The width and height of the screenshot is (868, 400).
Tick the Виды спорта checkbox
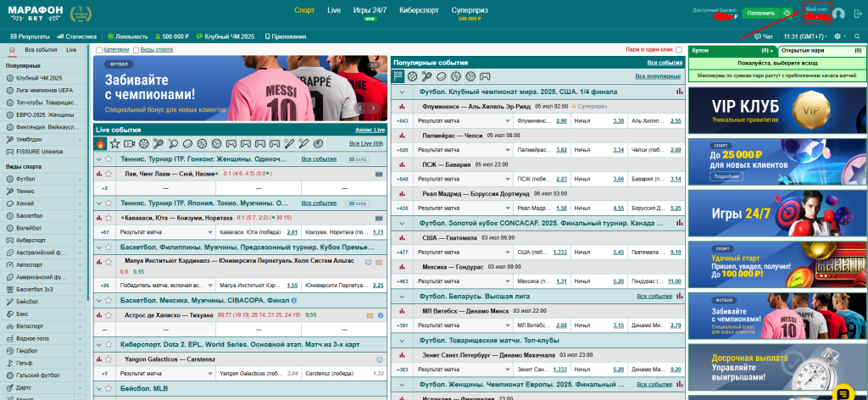click(136, 50)
